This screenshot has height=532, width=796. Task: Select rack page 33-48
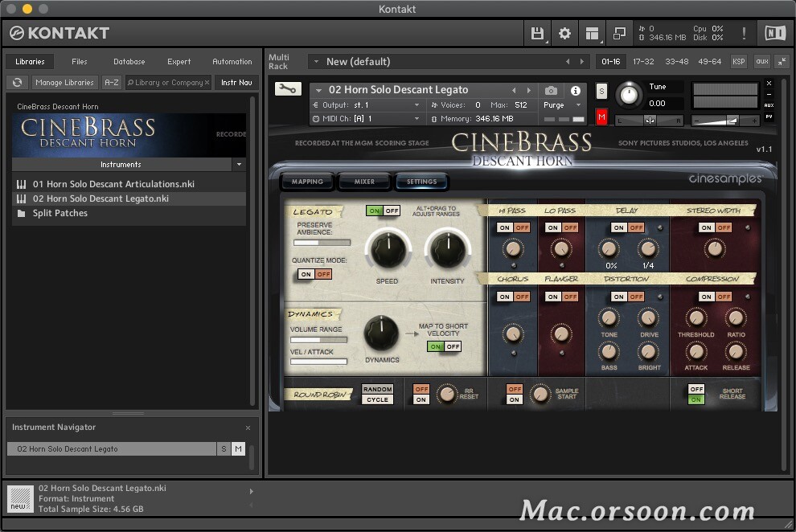677,61
